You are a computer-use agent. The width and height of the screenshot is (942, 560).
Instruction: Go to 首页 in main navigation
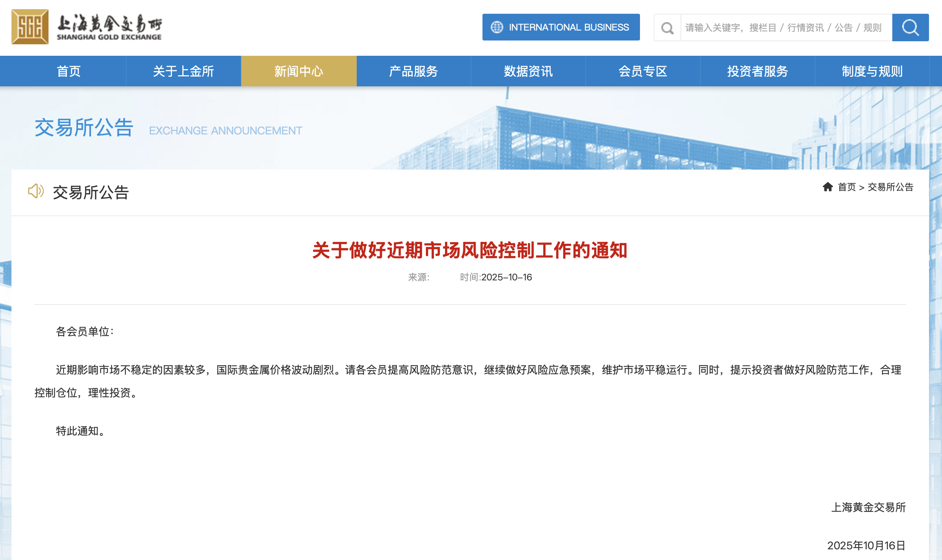[x=69, y=71]
